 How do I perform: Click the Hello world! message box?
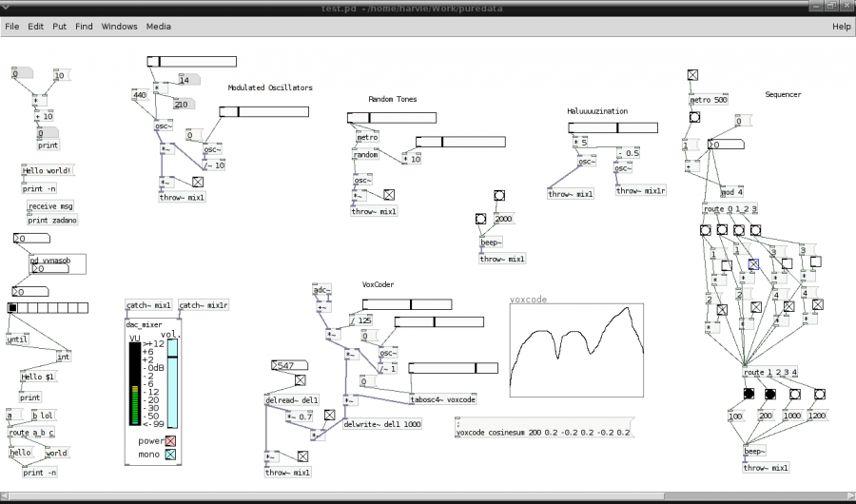(48, 171)
